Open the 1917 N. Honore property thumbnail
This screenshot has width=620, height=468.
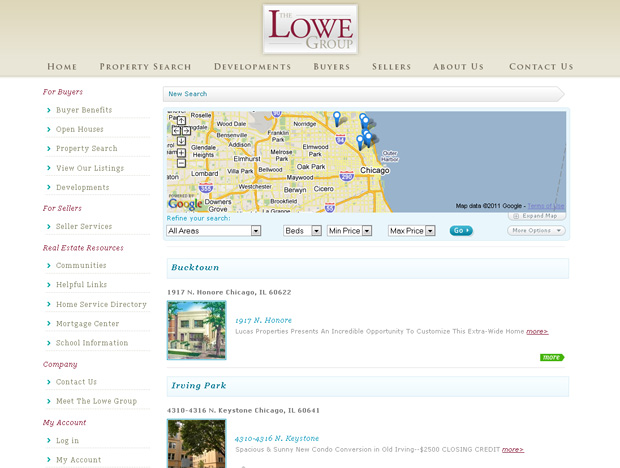[197, 330]
